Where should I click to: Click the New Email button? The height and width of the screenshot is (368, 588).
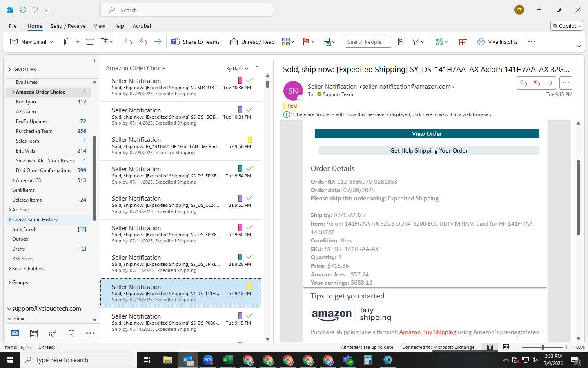28,42
